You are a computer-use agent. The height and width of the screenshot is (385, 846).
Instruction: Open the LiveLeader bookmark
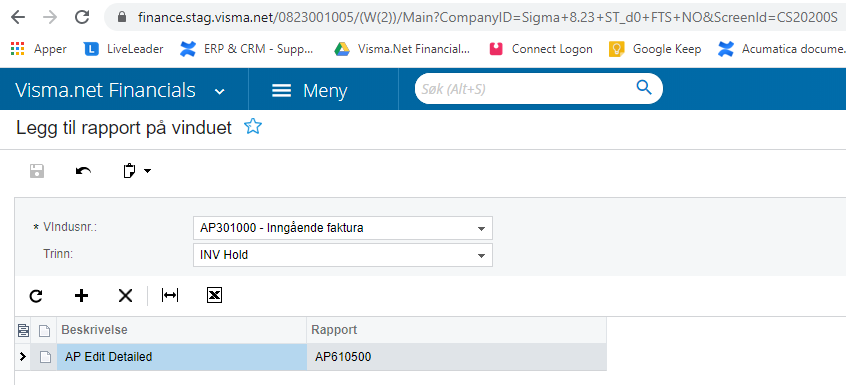(124, 49)
